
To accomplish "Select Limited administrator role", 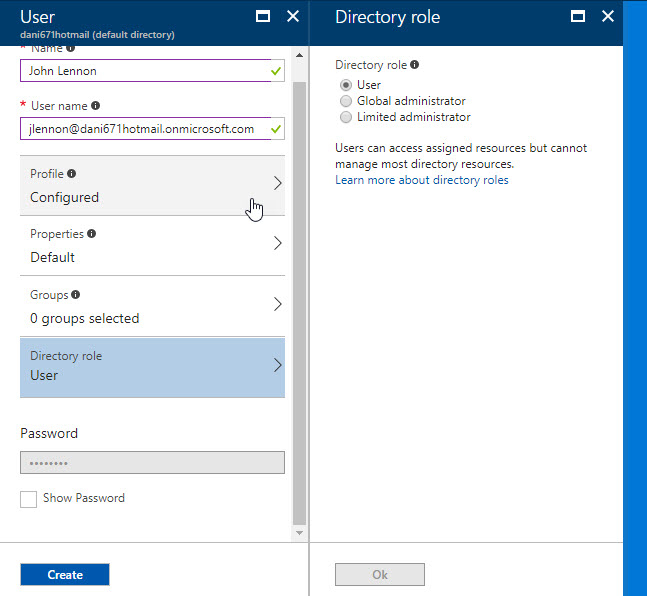I will click(346, 117).
